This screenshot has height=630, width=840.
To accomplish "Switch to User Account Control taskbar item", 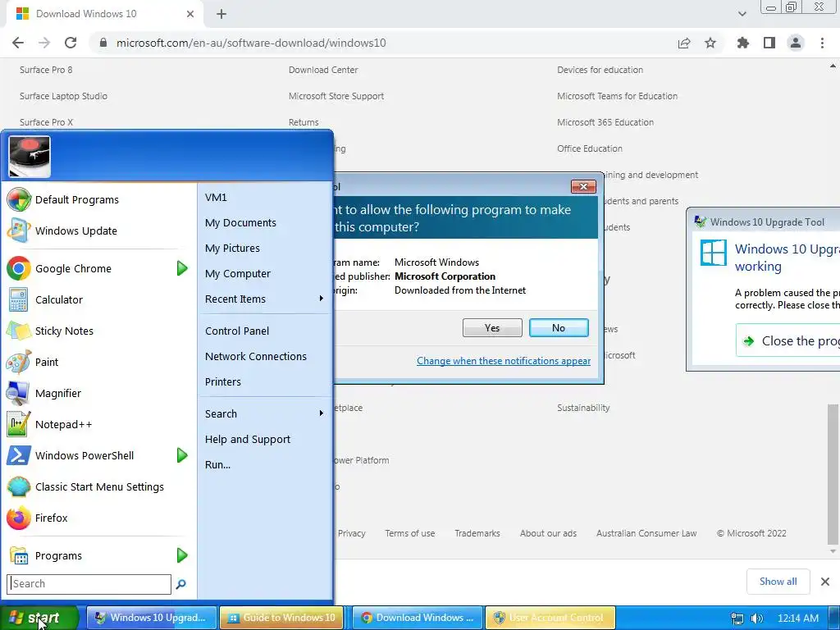I will point(550,619).
